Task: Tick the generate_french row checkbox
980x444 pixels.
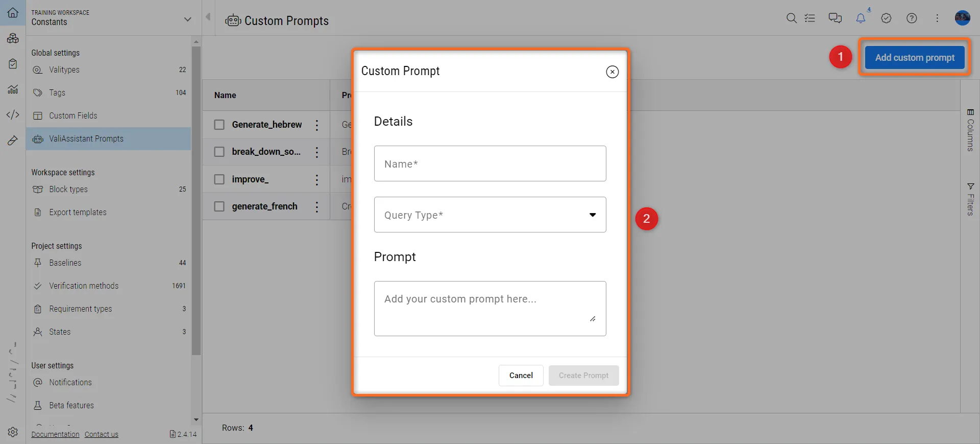Action: (219, 206)
